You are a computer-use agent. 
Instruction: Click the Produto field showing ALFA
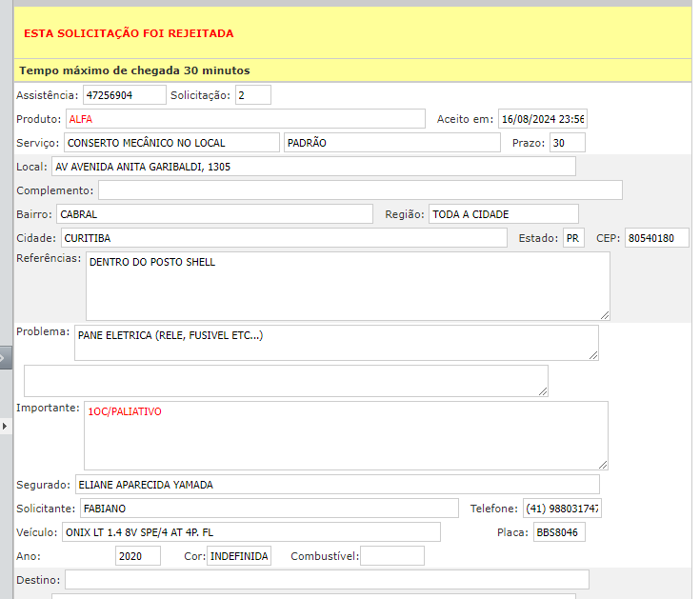tap(245, 119)
